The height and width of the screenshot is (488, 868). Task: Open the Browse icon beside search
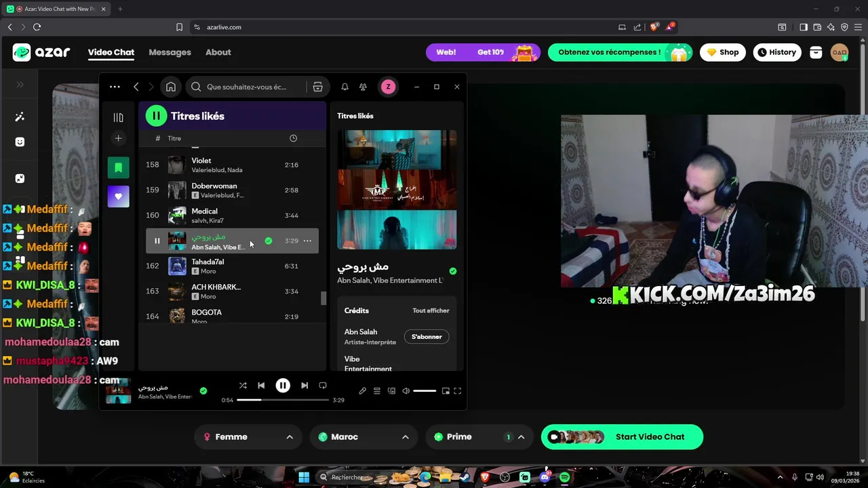pyautogui.click(x=317, y=87)
